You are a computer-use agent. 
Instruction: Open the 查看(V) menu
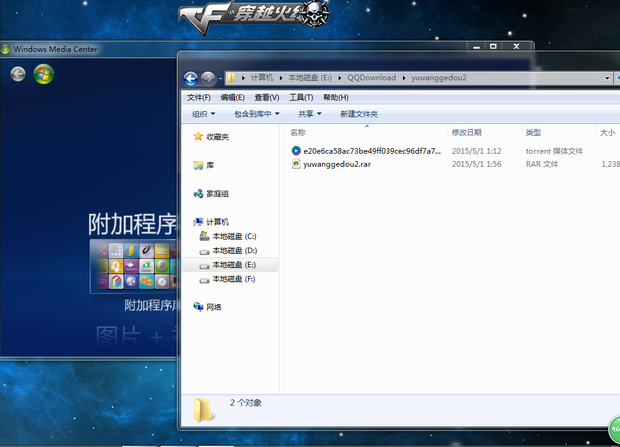(267, 97)
